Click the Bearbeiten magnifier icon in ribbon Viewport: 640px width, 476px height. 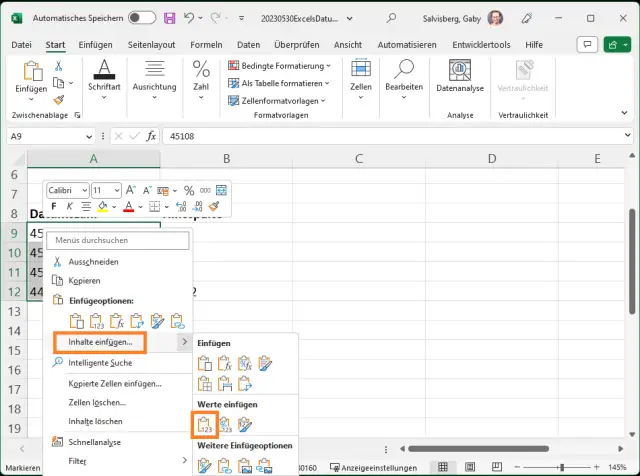pos(404,72)
